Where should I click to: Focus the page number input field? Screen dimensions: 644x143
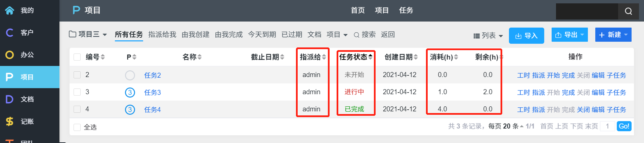pos(607,126)
